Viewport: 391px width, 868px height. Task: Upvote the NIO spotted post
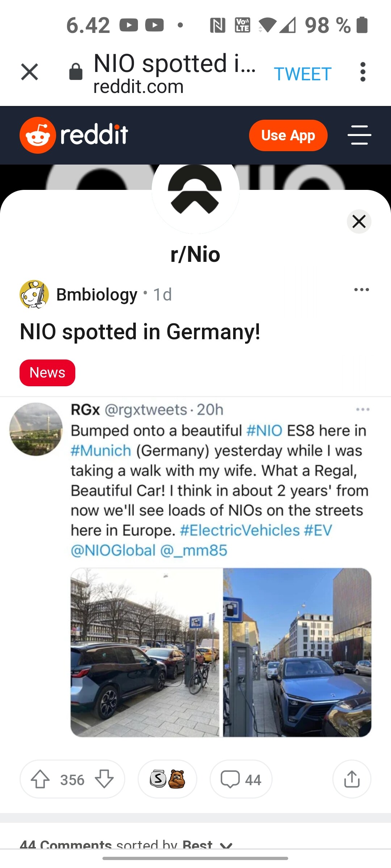40,779
